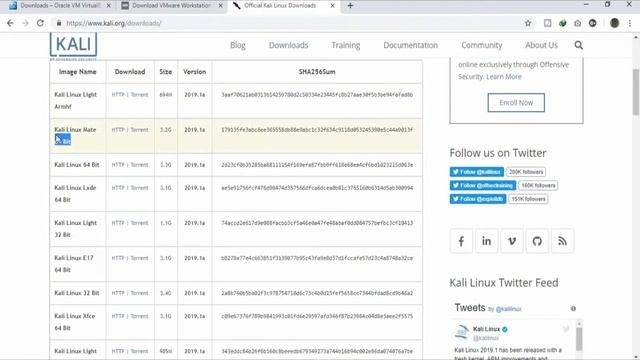Open the Vimeo social icon

(x=512, y=241)
